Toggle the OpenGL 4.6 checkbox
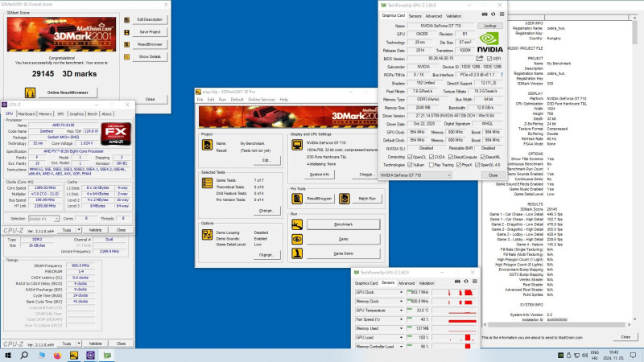This screenshot has width=644, height=362. [x=477, y=165]
